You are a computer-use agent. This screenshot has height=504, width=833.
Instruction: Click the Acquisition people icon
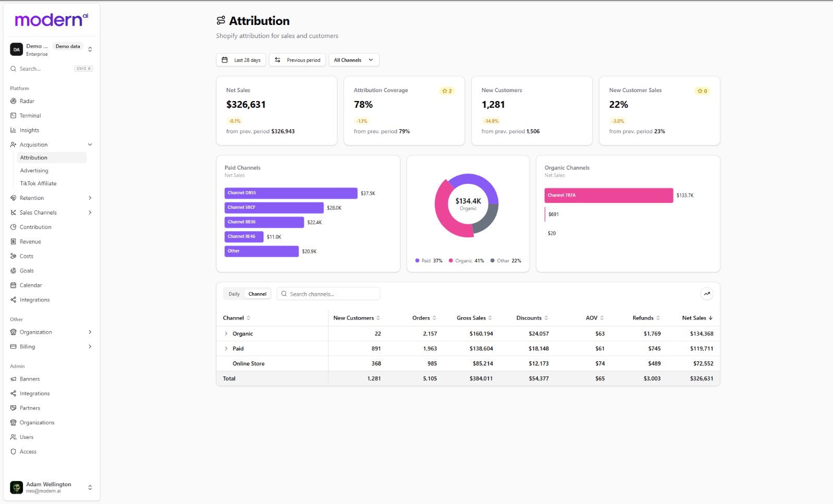13,145
